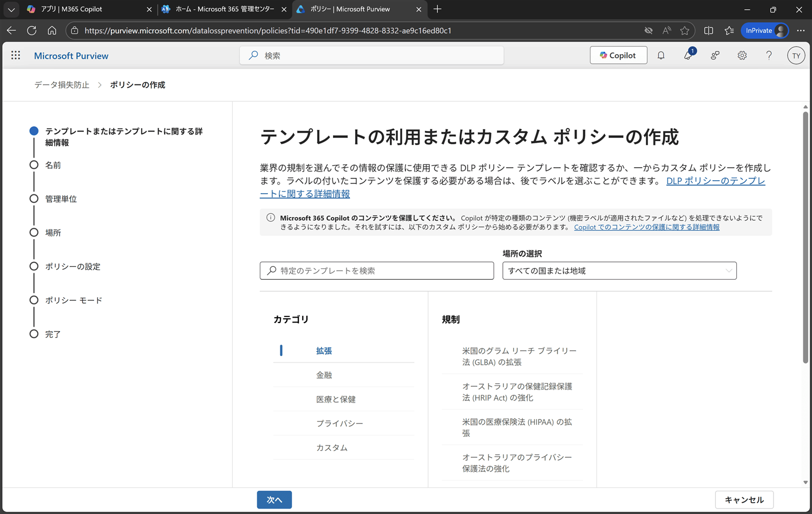Select the 拡張 category
This screenshot has height=514, width=812.
point(344,351)
